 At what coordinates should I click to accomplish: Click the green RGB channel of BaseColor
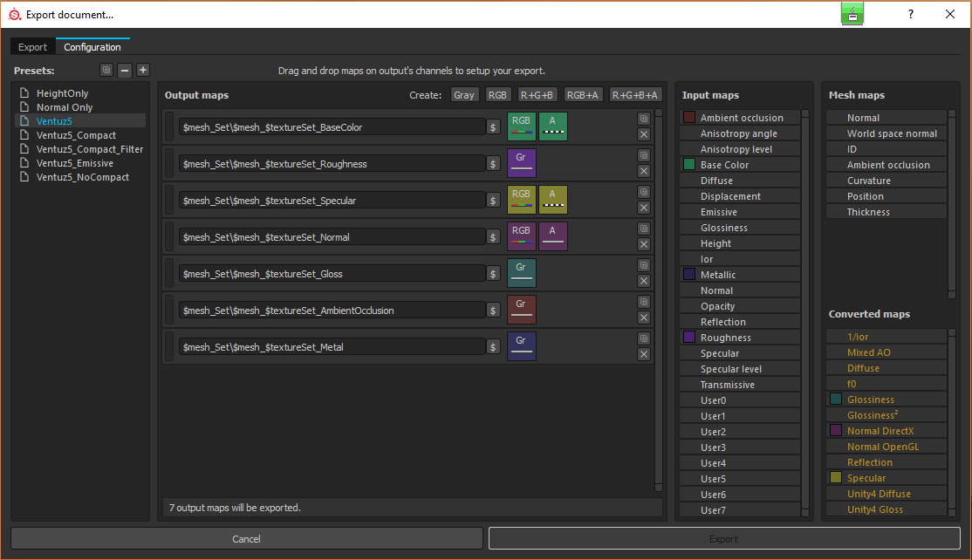pos(521,126)
